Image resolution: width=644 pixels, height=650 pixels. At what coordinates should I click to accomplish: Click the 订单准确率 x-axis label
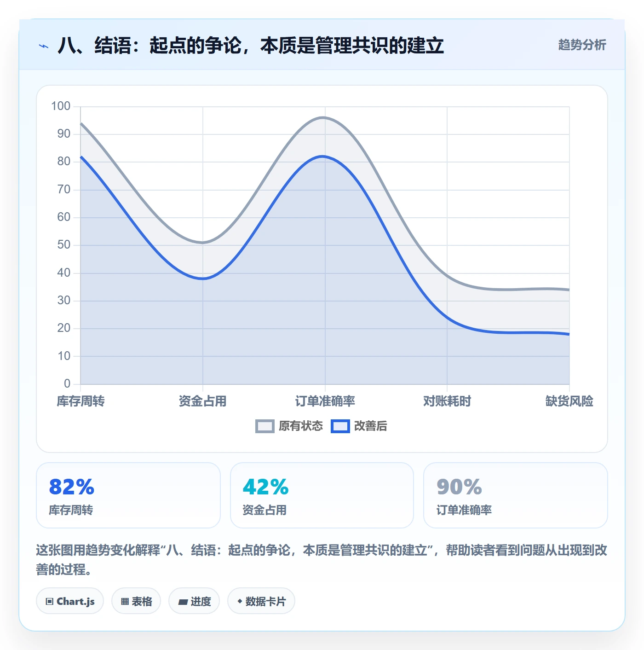325,401
